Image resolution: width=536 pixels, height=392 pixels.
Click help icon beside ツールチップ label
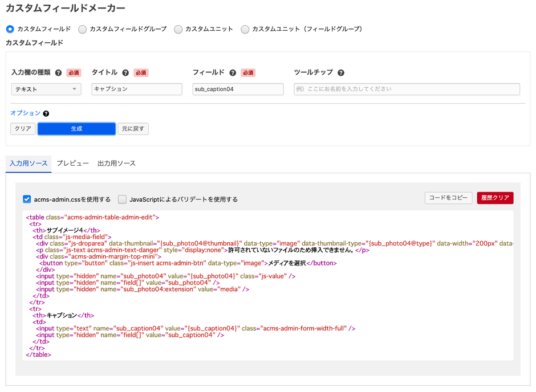(x=341, y=73)
